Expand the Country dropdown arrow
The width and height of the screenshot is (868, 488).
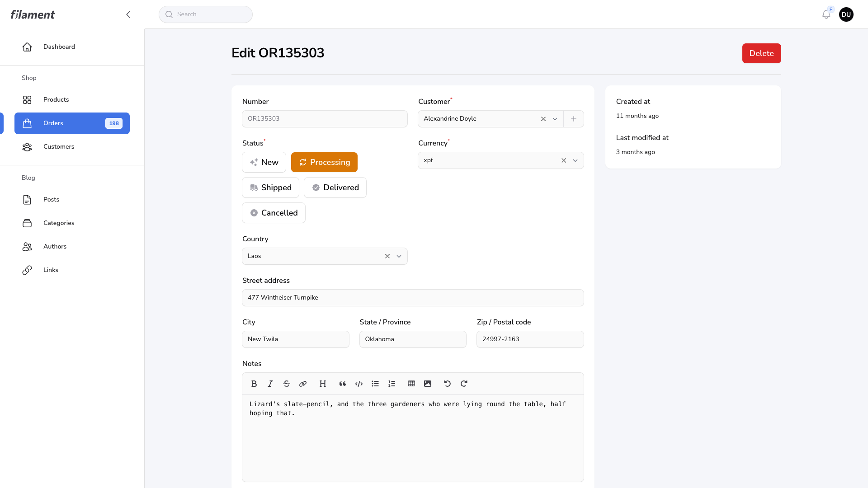(x=399, y=256)
